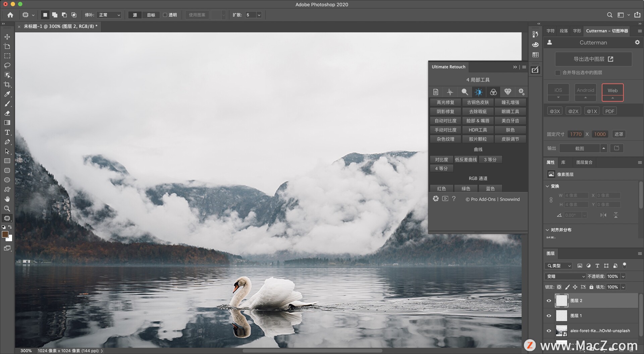Switch to the 段落 tab

tap(564, 31)
